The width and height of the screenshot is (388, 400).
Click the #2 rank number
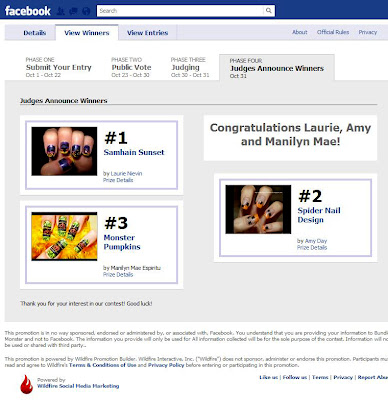coord(310,196)
